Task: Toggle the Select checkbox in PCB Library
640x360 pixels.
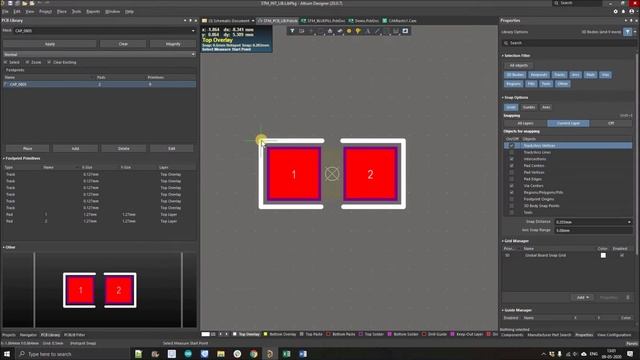Action: pos(6,62)
